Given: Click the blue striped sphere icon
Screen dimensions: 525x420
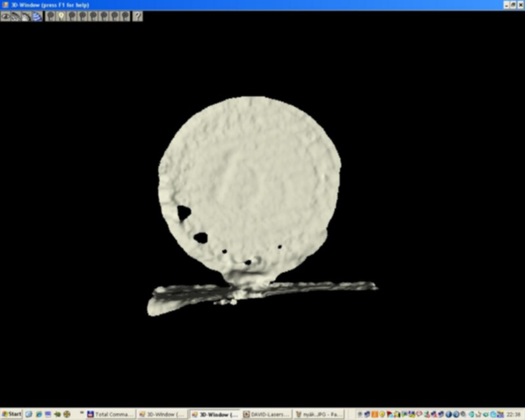Looking at the screenshot, I should [37, 16].
